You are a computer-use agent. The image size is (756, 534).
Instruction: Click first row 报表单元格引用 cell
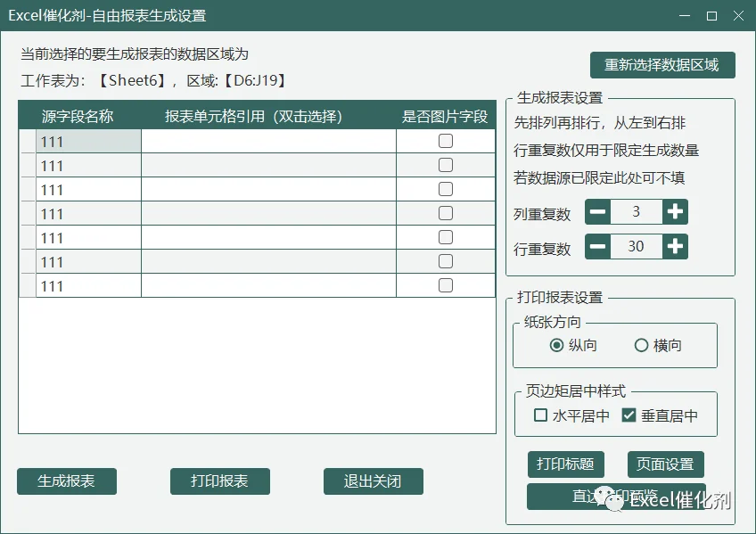coord(269,141)
